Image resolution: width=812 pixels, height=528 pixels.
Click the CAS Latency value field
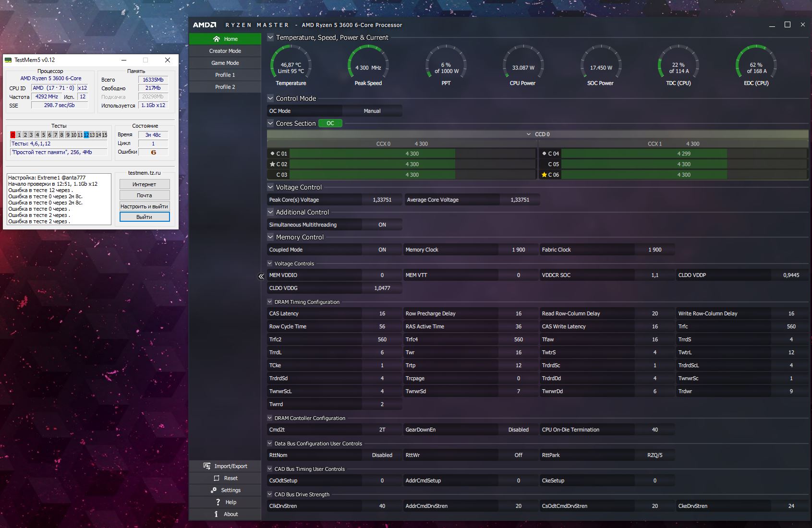pos(382,313)
